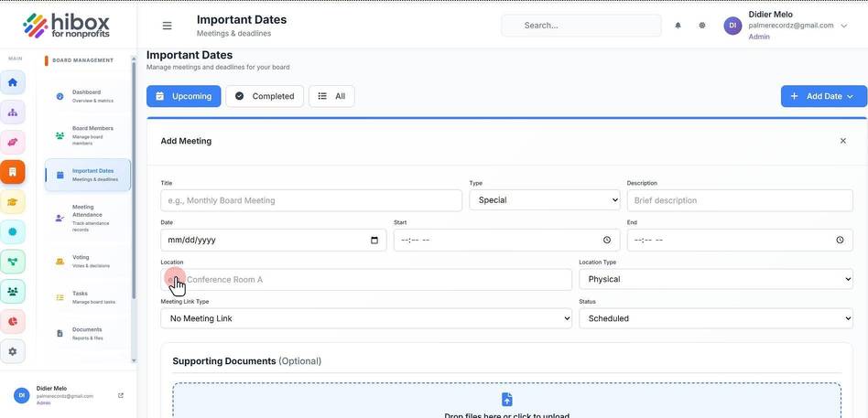Click the green workflow nodes rail icon
This screenshot has height=418, width=868.
coord(13,262)
